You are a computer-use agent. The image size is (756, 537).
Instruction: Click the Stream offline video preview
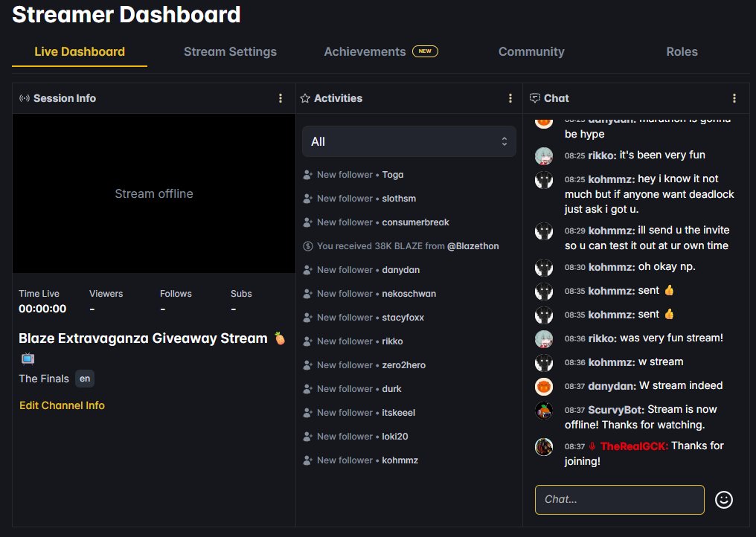pyautogui.click(x=154, y=194)
